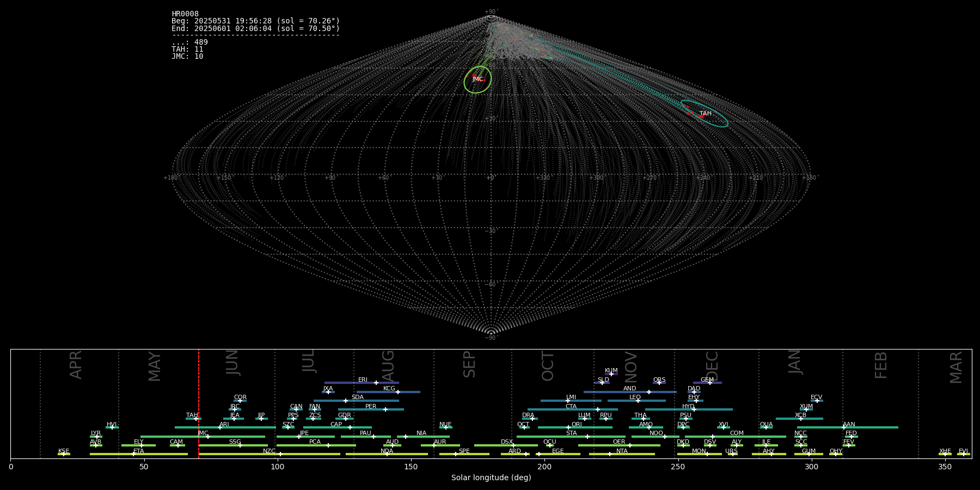Click the DRA shower label in timeline
Screen dimensions: 980x490
click(x=528, y=415)
